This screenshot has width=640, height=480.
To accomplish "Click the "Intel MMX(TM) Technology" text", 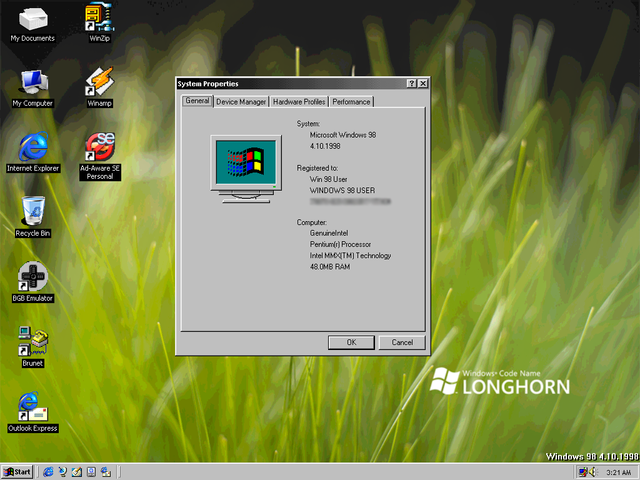I will (x=350, y=256).
